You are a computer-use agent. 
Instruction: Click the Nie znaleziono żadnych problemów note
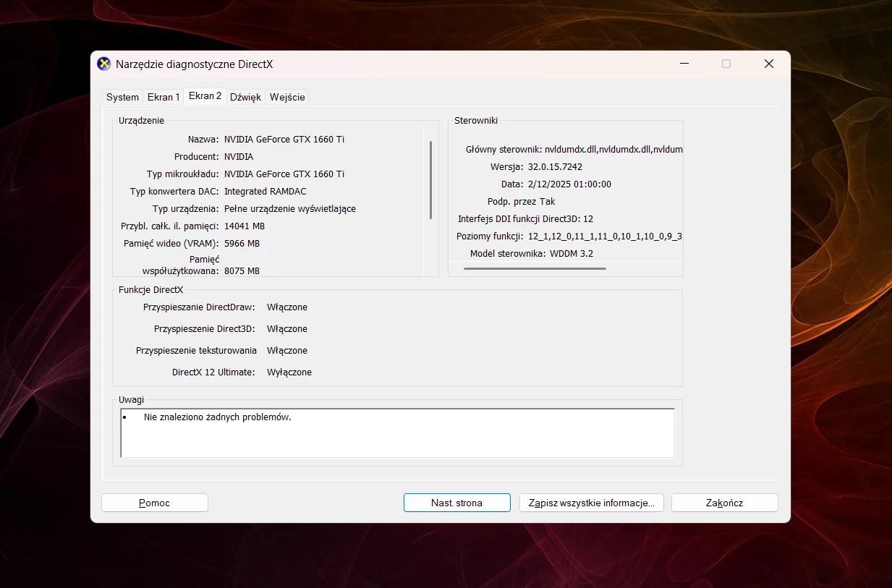[x=217, y=417]
